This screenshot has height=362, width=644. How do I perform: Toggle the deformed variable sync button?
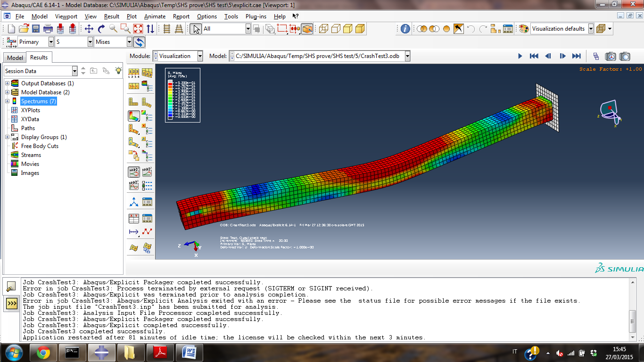coord(139,42)
